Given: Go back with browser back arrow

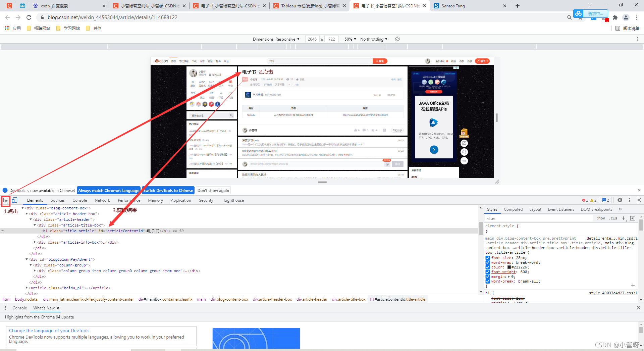Looking at the screenshot, I should (x=7, y=17).
